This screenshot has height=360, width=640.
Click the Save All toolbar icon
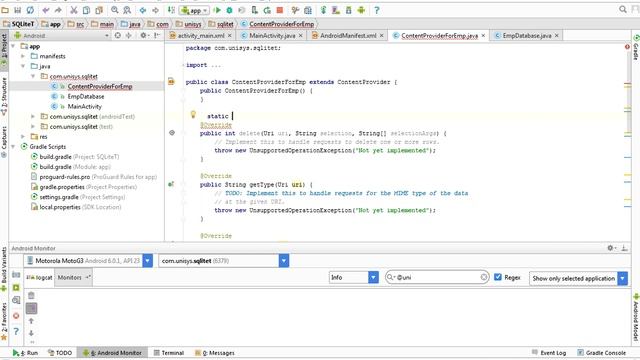[x=17, y=10]
